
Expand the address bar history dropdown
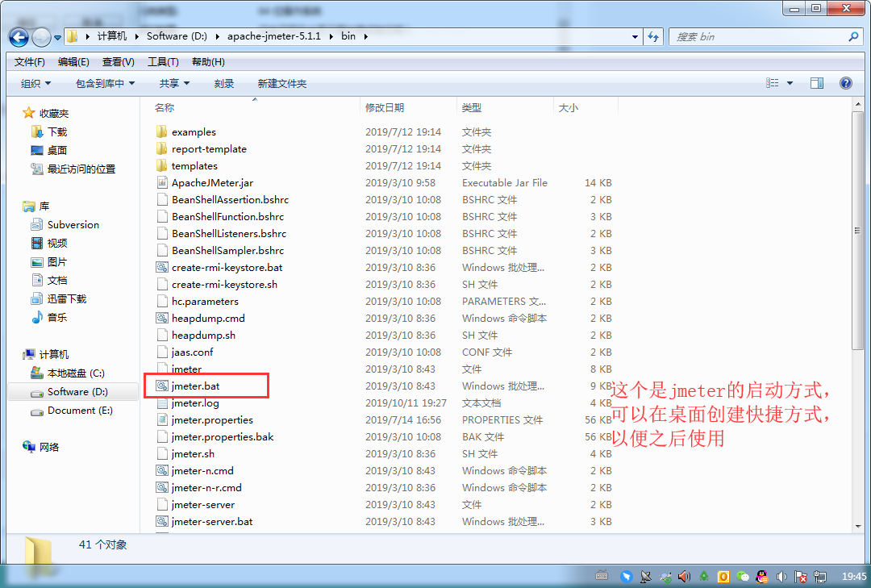click(x=635, y=36)
